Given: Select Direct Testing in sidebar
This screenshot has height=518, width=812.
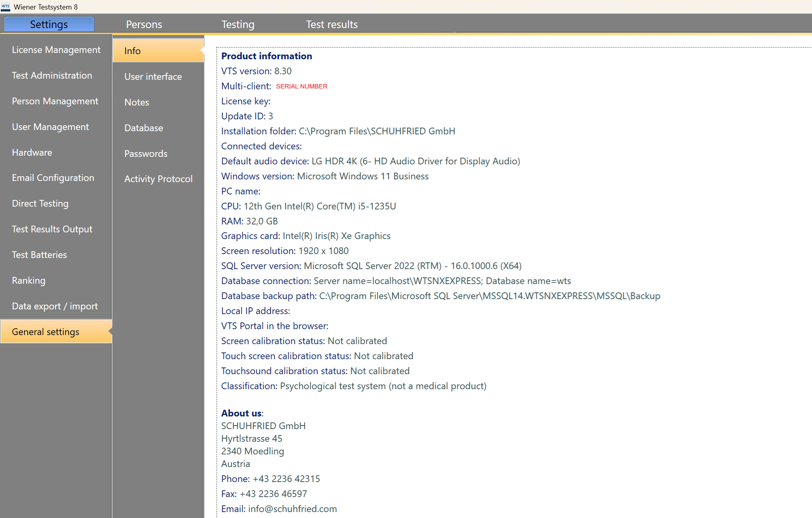Looking at the screenshot, I should [x=40, y=203].
